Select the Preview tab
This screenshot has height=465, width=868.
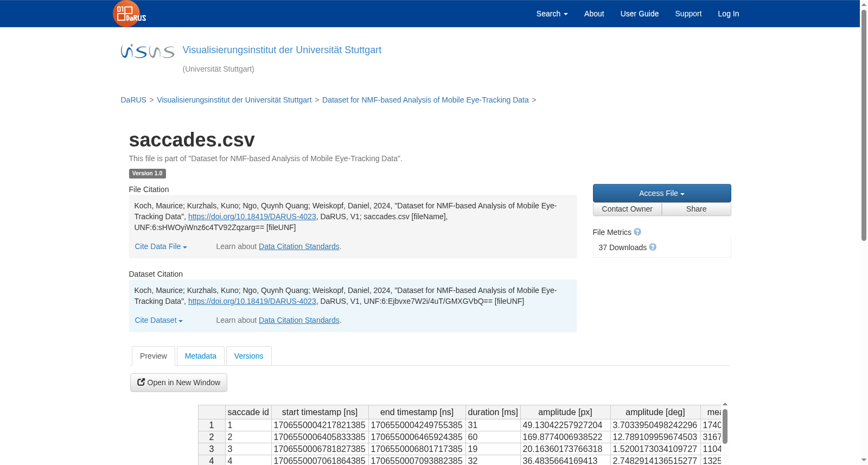pyautogui.click(x=154, y=356)
